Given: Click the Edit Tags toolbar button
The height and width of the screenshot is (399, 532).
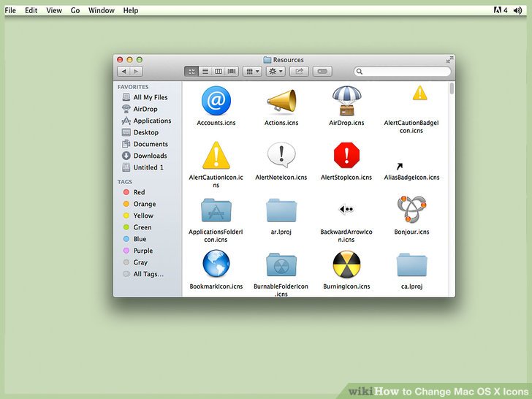Looking at the screenshot, I should pos(322,72).
